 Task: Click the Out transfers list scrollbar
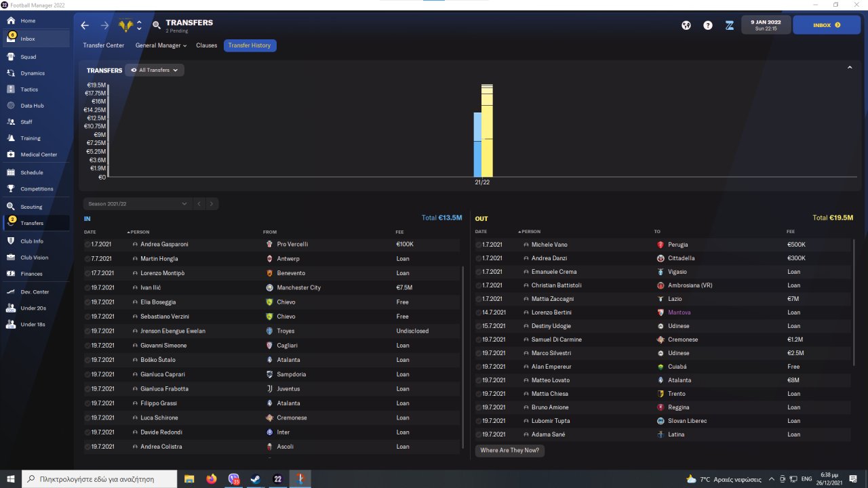pyautogui.click(x=854, y=302)
